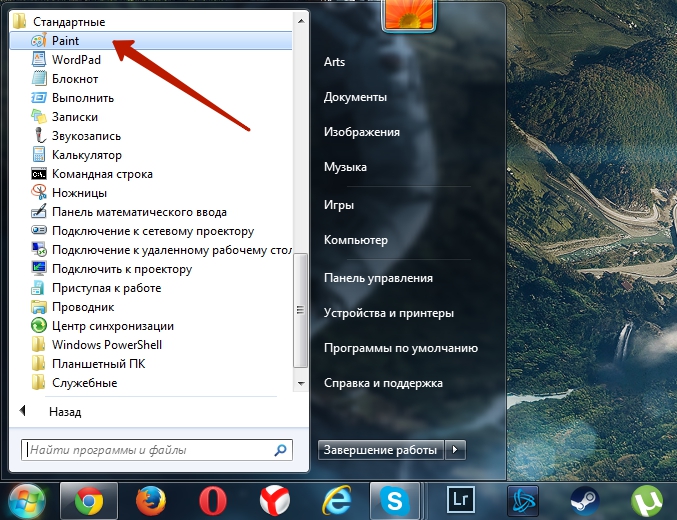The height and width of the screenshot is (520, 677).
Task: Click the program list scrollbar thumb
Action: 301,310
